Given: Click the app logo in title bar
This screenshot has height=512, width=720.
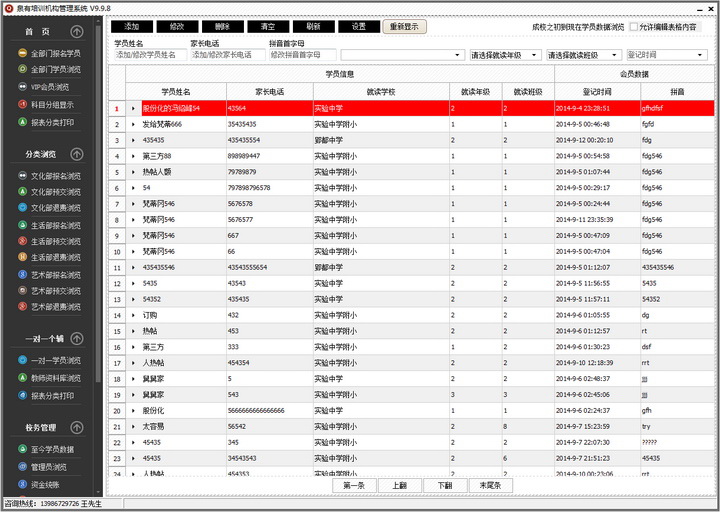Looking at the screenshot, I should (x=9, y=8).
